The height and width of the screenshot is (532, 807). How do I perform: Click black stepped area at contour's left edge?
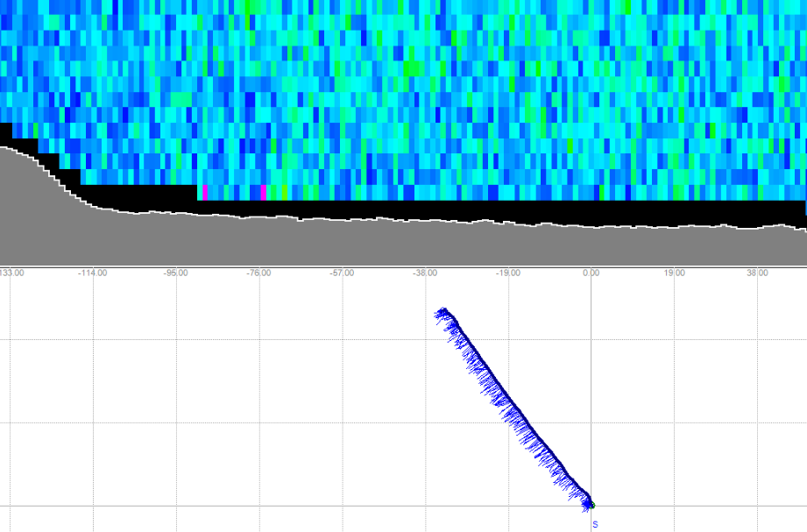point(35,146)
